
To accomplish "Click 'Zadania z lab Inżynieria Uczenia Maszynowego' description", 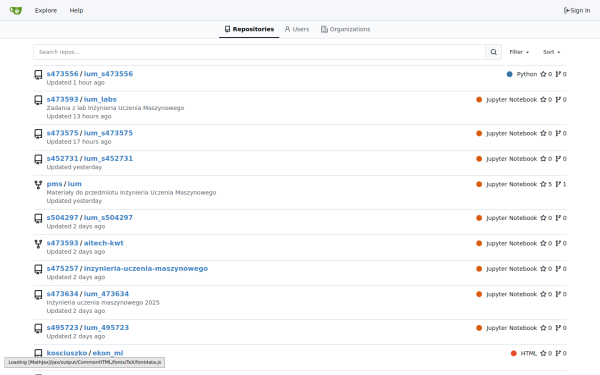I will point(115,108).
